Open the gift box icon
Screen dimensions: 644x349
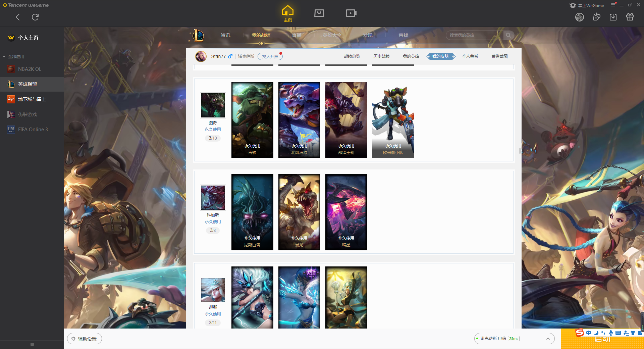pos(630,17)
